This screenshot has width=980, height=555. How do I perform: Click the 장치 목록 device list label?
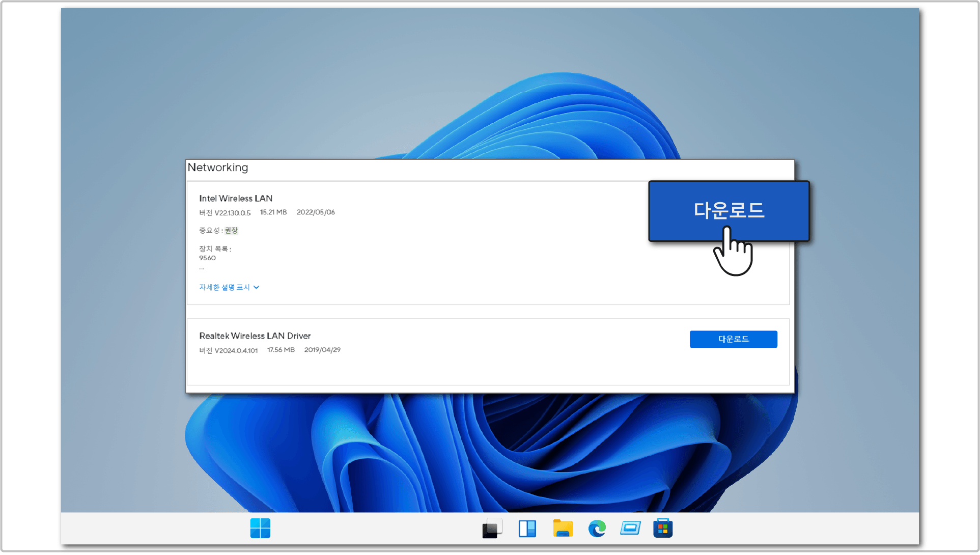[x=215, y=249]
